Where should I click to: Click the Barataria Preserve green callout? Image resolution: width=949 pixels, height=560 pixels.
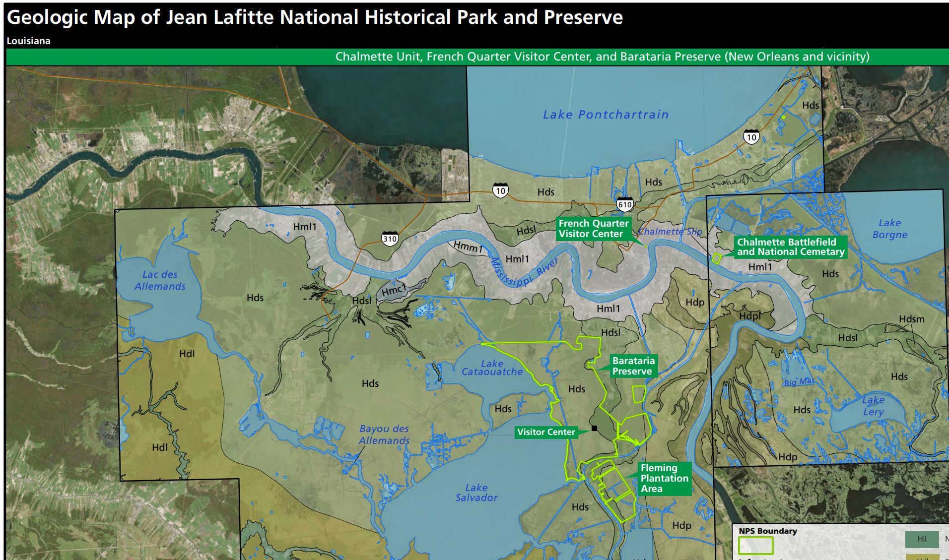coord(633,365)
